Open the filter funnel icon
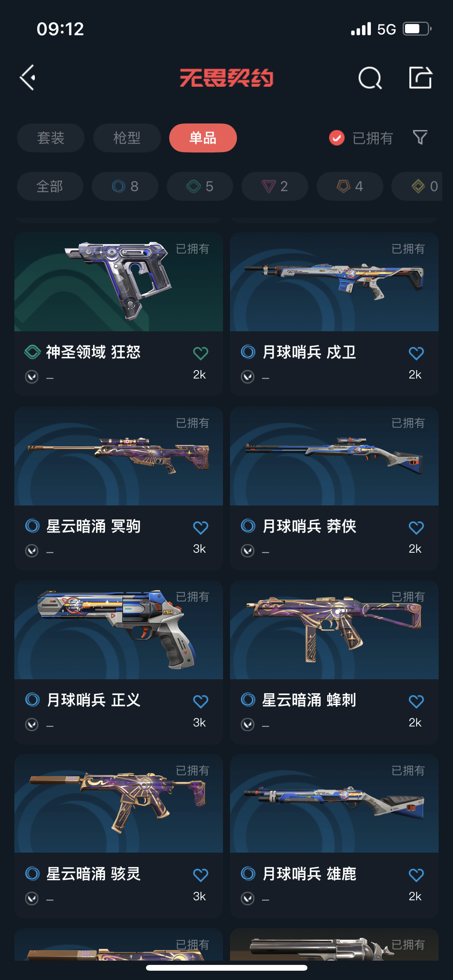The image size is (453, 980). (420, 137)
